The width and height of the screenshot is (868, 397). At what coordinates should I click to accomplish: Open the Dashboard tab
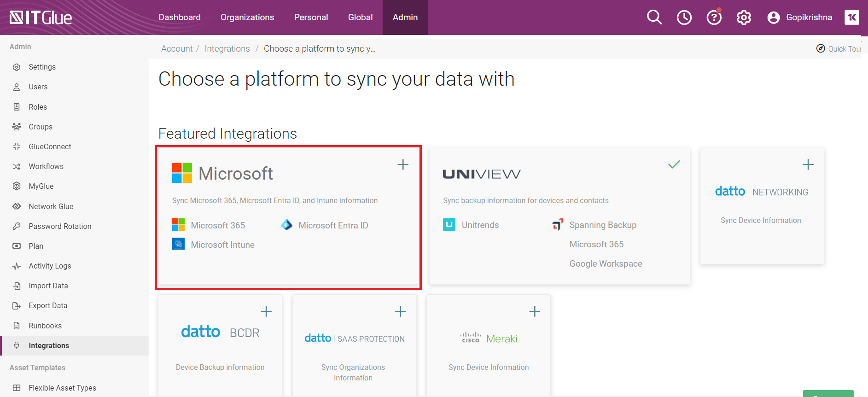[x=180, y=18]
